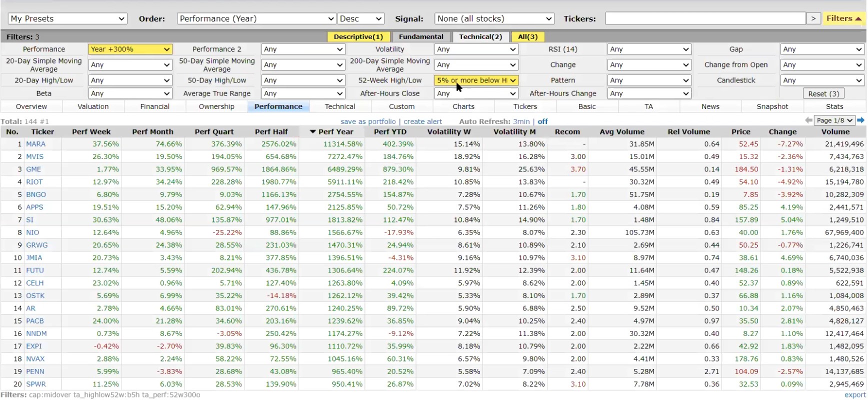Click the 'create alert' link

click(423, 121)
